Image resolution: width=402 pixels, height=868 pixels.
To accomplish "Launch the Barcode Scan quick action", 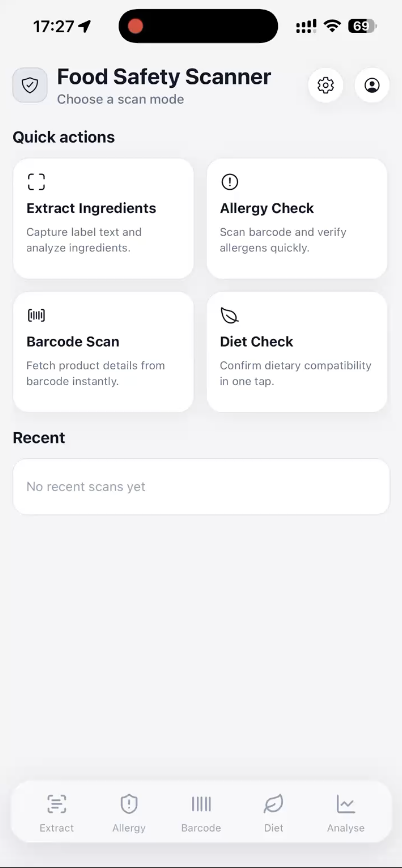I will pos(103,352).
